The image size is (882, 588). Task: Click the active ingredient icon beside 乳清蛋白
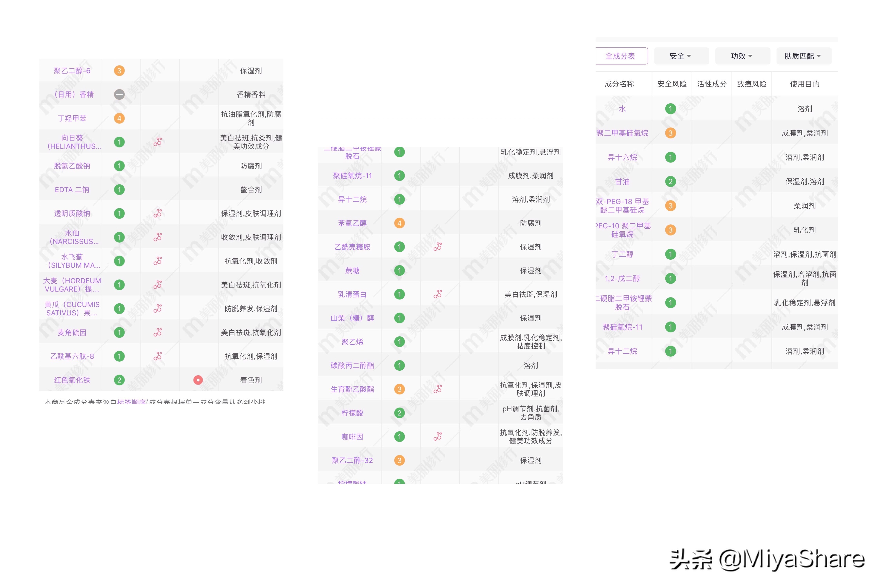tap(438, 294)
